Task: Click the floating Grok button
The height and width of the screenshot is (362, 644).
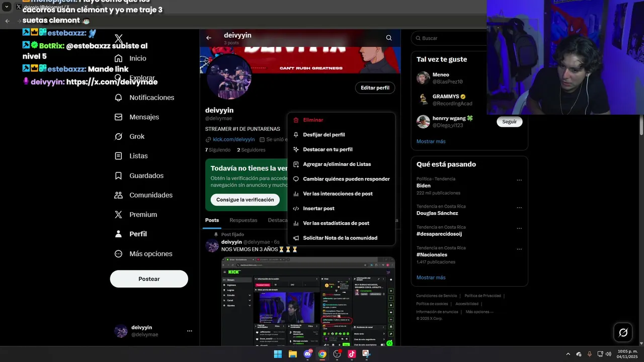Action: point(623,332)
